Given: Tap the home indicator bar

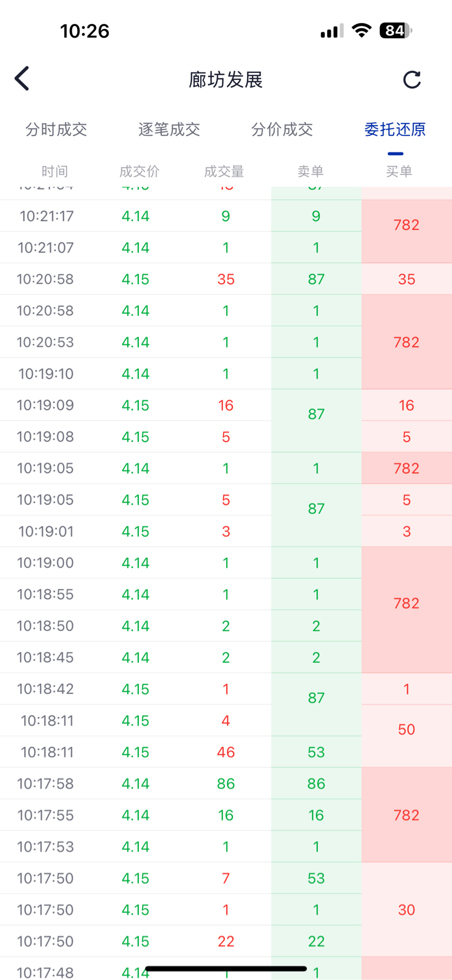Looking at the screenshot, I should click(226, 968).
